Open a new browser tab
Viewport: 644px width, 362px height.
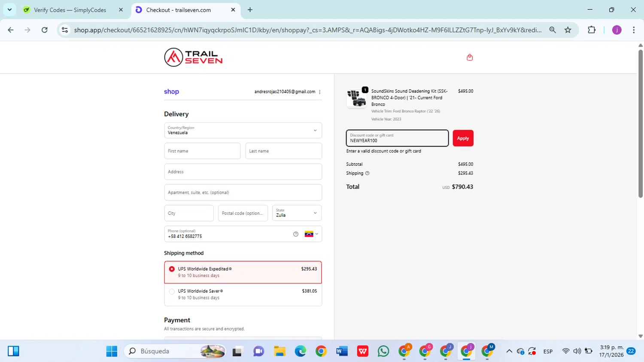[x=250, y=9]
